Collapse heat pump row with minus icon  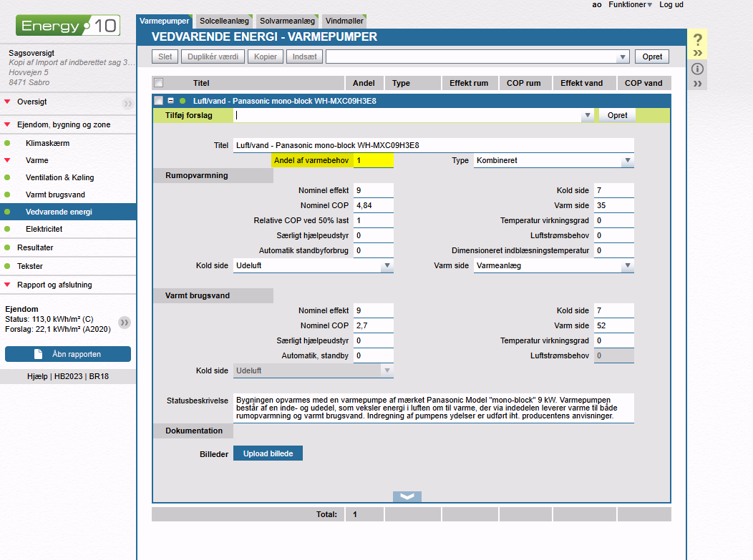tap(171, 101)
